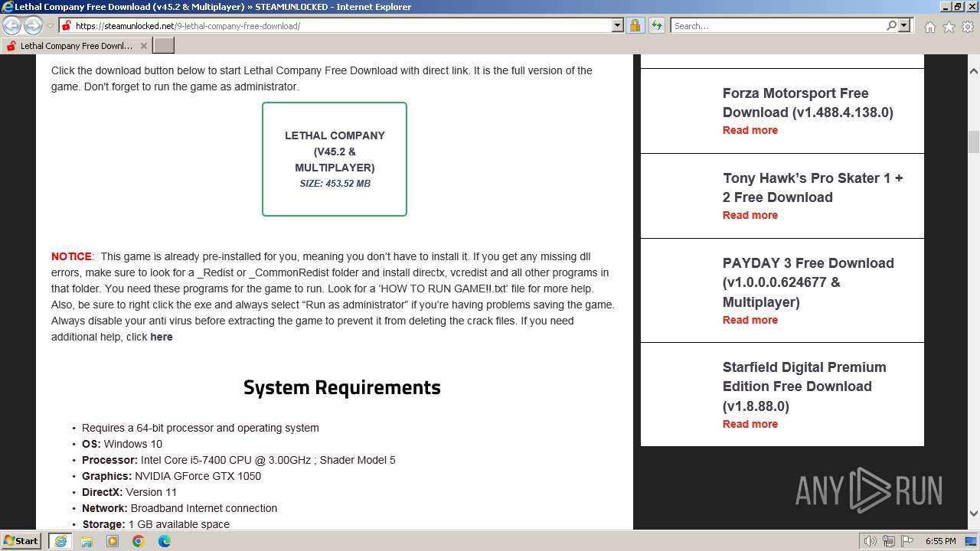Click into the Search box

[x=777, y=26]
